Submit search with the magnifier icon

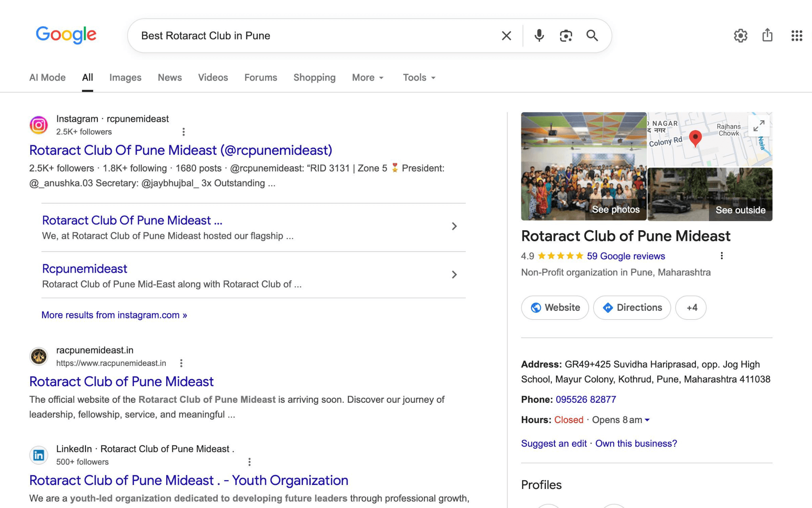pyautogui.click(x=592, y=36)
